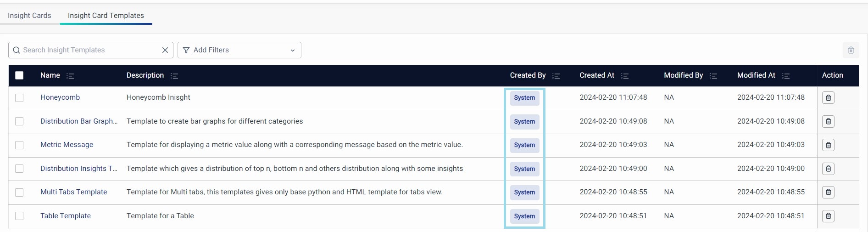Viewport: 868px width, 232px height.
Task: Delete the Table Template row
Action: tap(828, 216)
